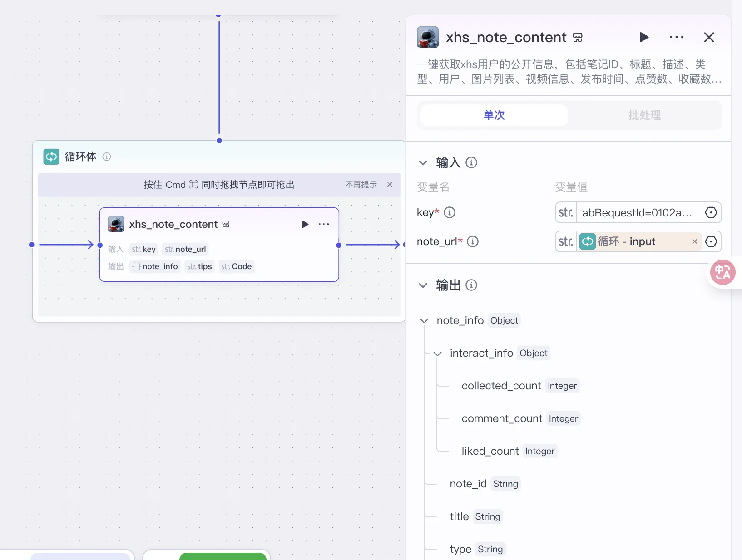Click the 循环体 loop icon

pos(51,157)
